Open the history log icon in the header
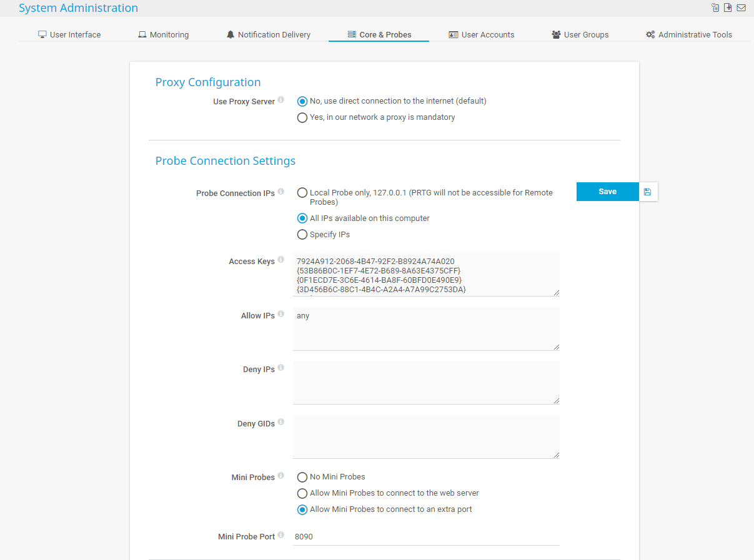The image size is (754, 560). tap(715, 8)
